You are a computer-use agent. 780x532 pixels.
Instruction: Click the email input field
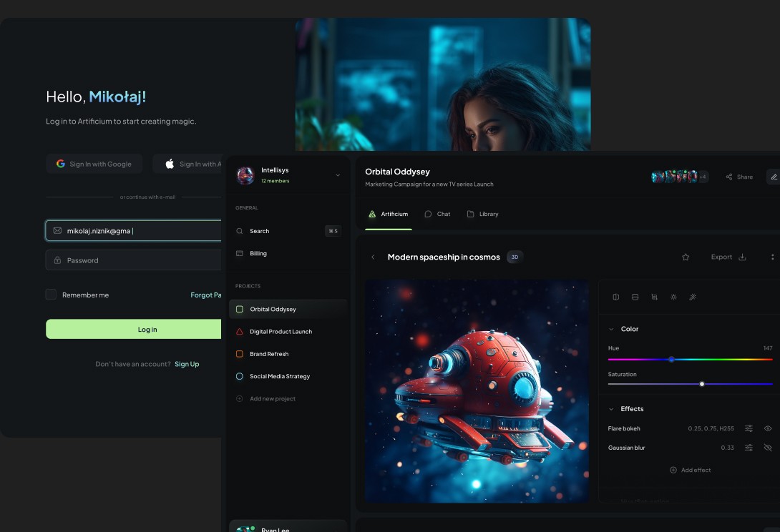click(133, 231)
